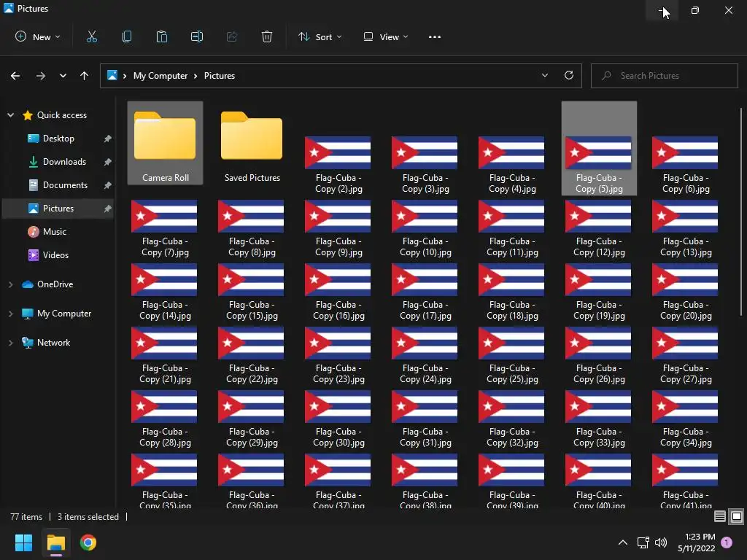Click the pin icon next to Downloads
This screenshot has width=747, height=560.
(108, 162)
